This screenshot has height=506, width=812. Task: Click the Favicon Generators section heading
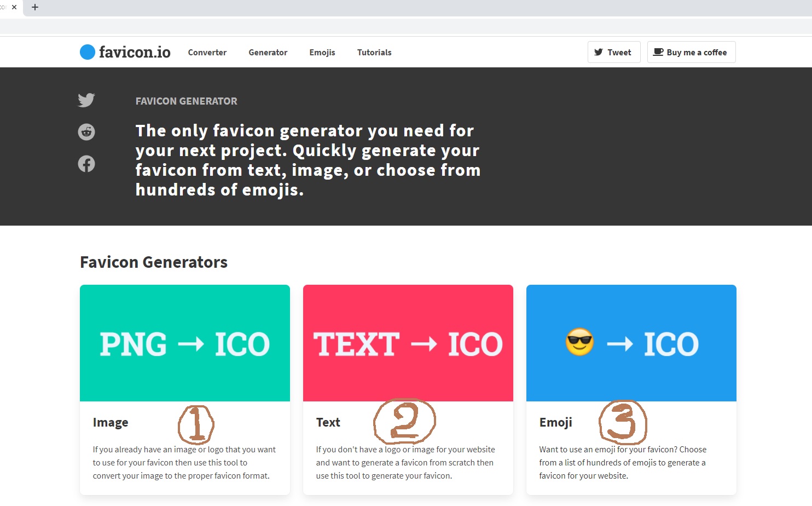(x=154, y=262)
